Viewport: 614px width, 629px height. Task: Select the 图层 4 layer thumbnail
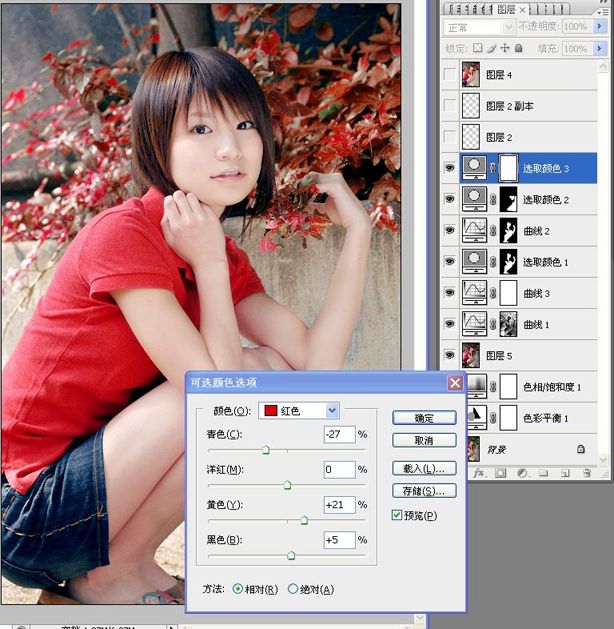pos(470,75)
